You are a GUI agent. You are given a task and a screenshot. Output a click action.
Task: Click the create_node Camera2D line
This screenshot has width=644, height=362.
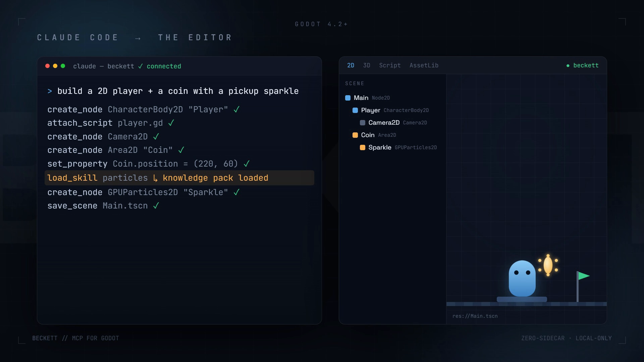pos(103,137)
